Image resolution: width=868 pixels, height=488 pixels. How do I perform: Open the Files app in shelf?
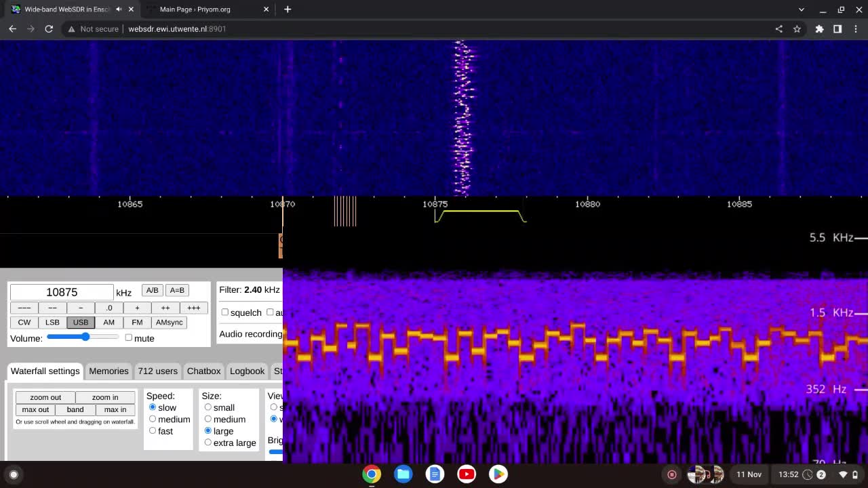click(403, 474)
